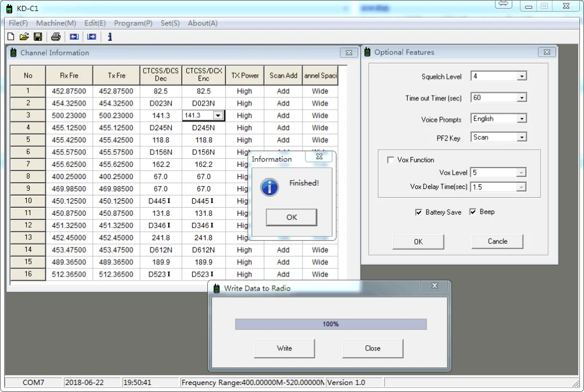The width and height of the screenshot is (584, 392).
Task: Open the Program(P) menu
Action: point(133,23)
